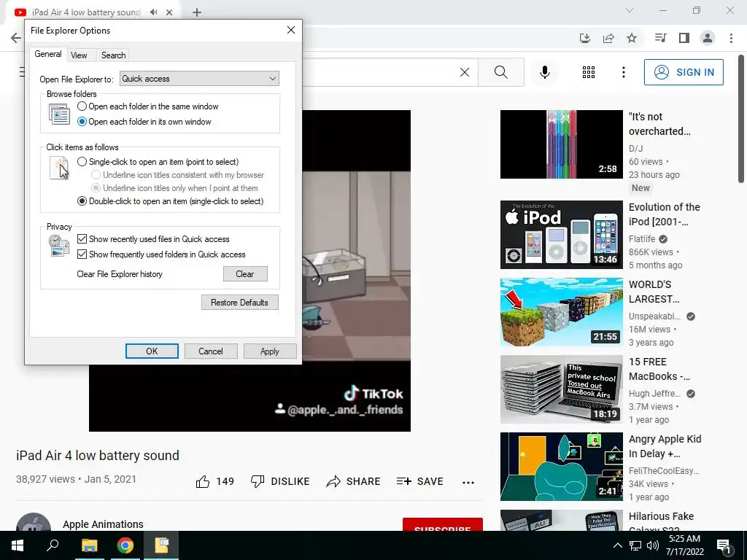Open the WORLD'S LARGEST Minecraft video thumbnail
This screenshot has height=560, width=747.
(x=561, y=312)
